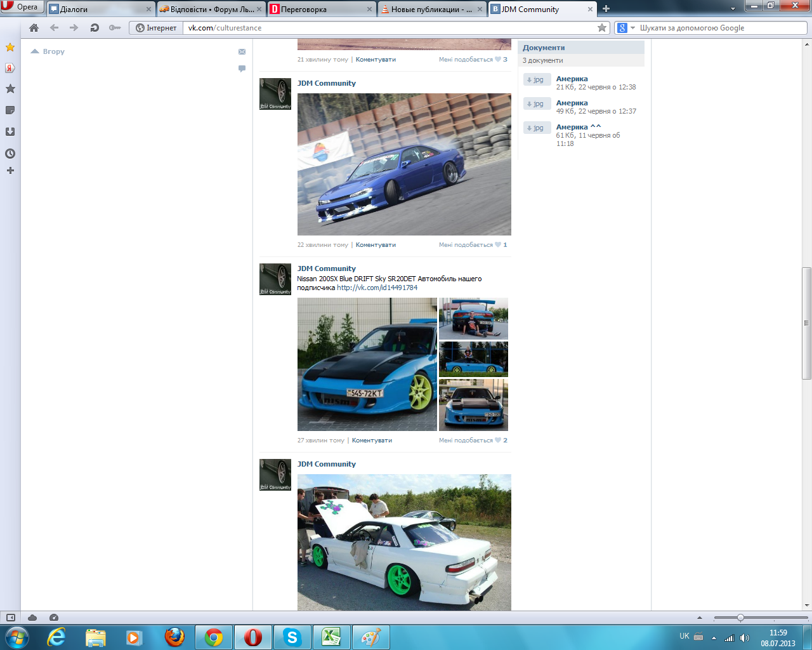Viewport: 812px width, 650px height.
Task: Open the blue car front view thumbnail
Action: click(473, 405)
